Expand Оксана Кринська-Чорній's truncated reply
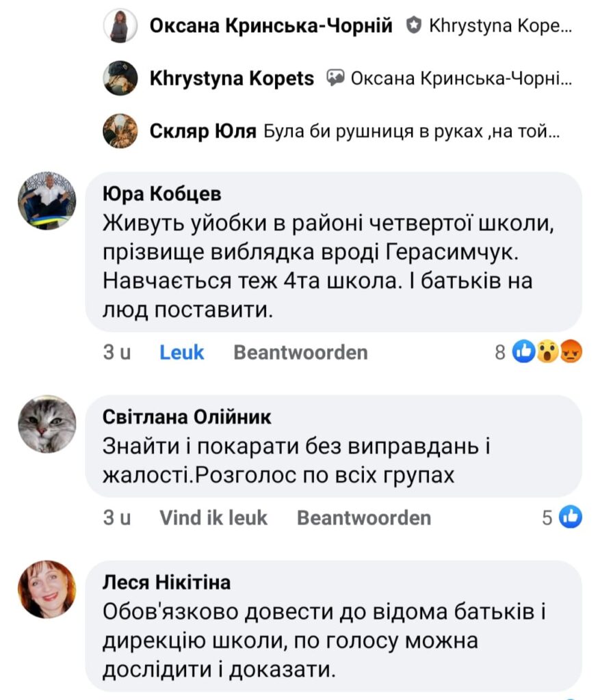 point(499,27)
